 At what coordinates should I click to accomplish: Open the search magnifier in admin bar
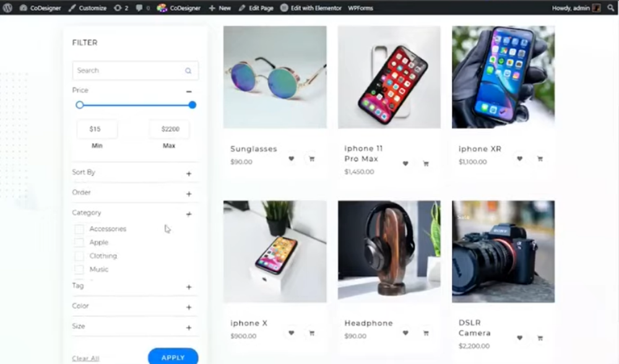click(x=611, y=8)
